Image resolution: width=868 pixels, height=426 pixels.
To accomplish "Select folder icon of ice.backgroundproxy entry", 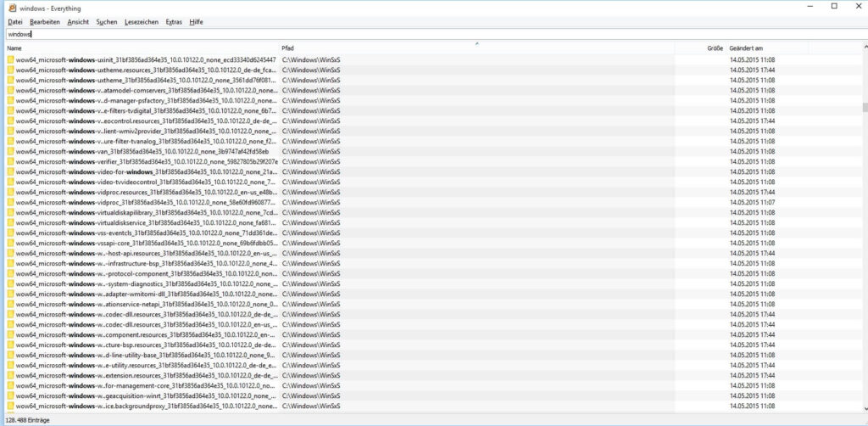I will [10, 406].
